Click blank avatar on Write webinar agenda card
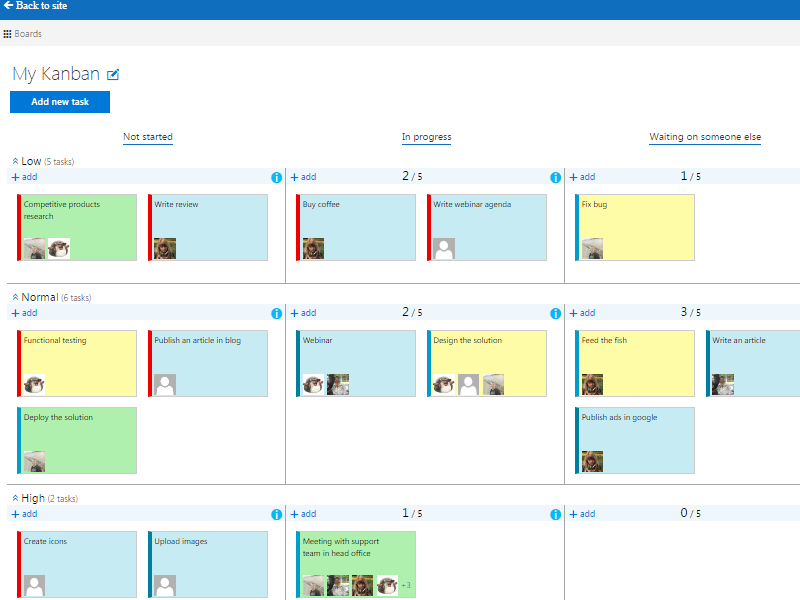 [444, 249]
